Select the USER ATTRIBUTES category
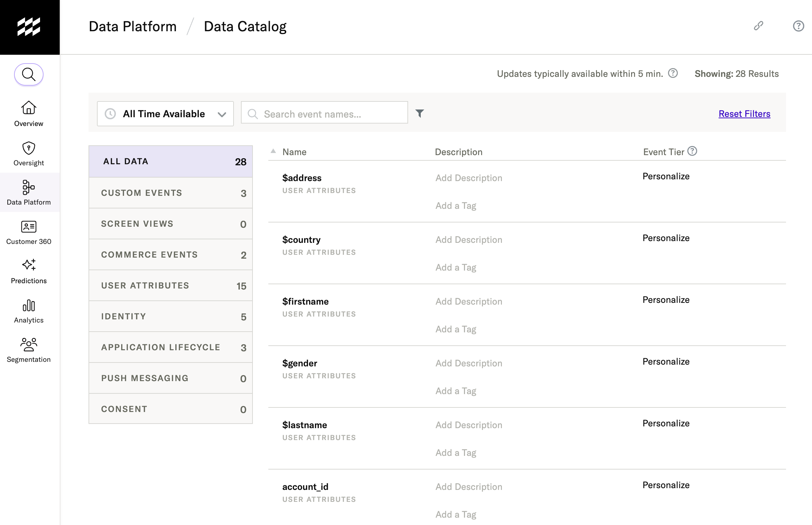This screenshot has width=812, height=525. pos(171,285)
